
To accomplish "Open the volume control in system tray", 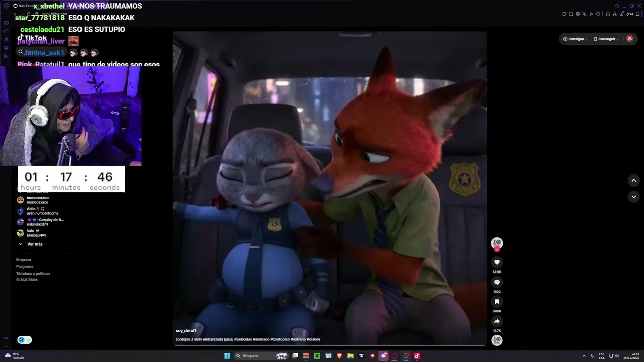I will [x=617, y=356].
